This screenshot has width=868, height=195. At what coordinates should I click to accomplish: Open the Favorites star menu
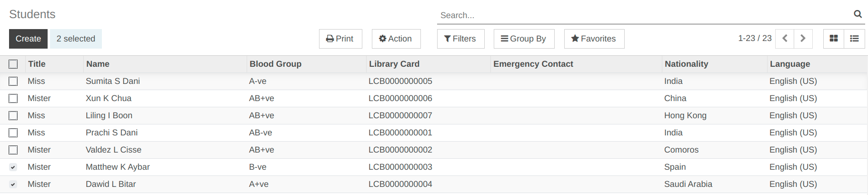[594, 39]
